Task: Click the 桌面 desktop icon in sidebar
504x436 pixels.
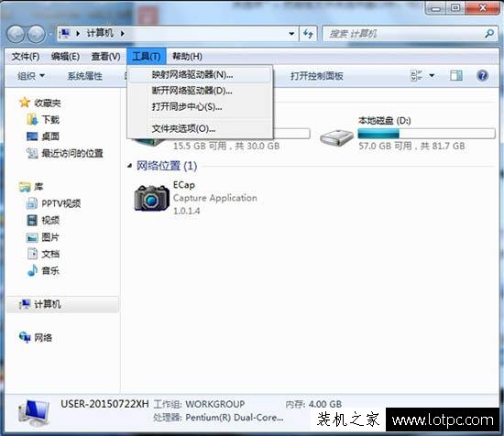Action: tap(32, 136)
